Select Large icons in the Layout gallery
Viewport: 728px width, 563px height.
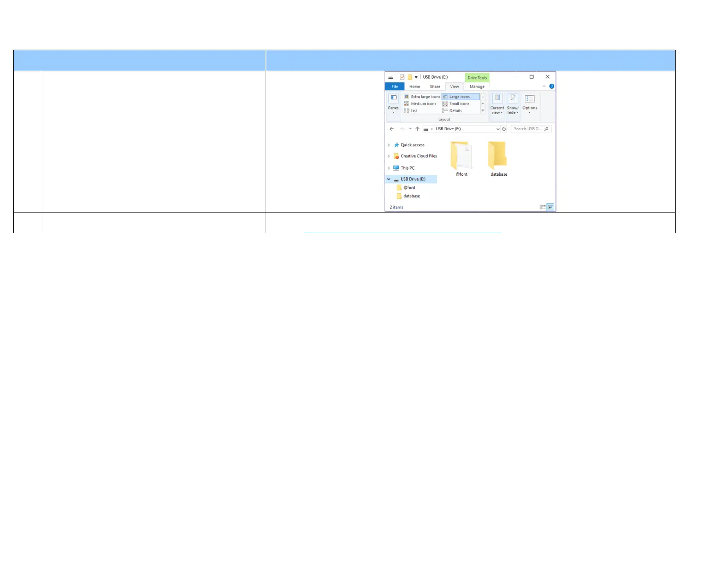[461, 97]
